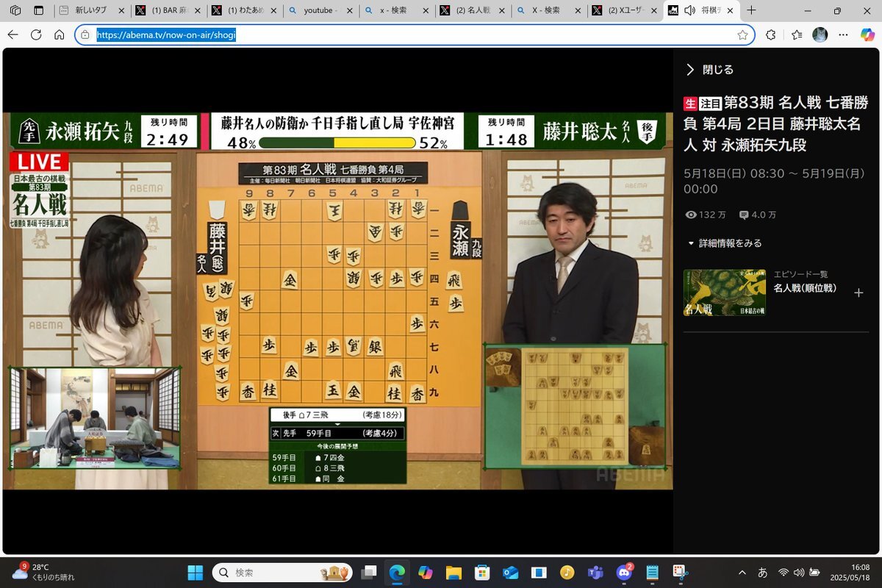882x588 pixels.
Task: Toggle the vertical tabs panel
Action: [x=39, y=11]
